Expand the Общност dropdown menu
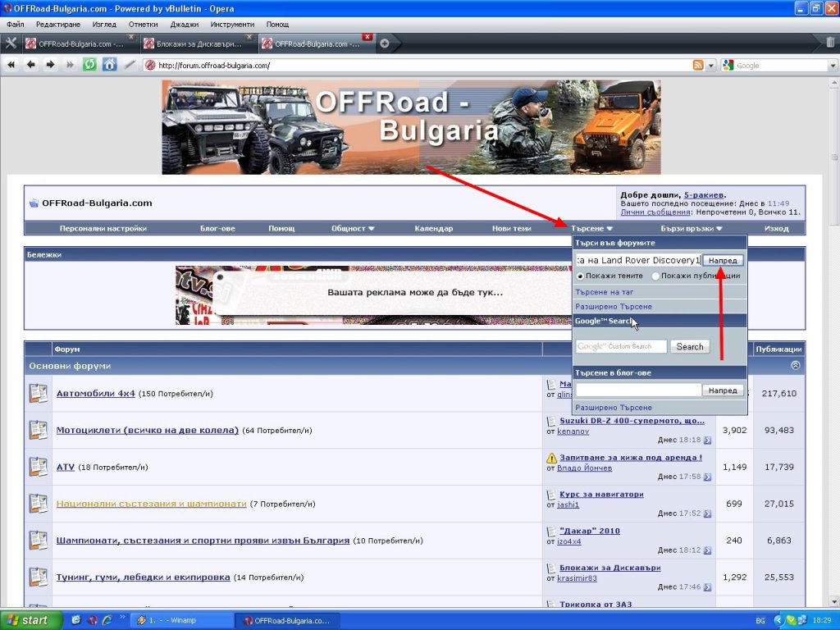The image size is (840, 630). click(353, 228)
